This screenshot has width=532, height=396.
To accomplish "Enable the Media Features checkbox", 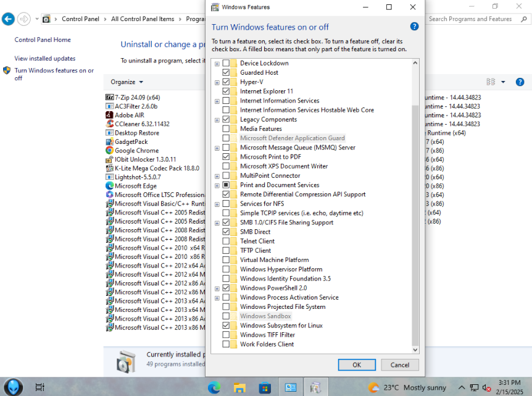I will point(226,128).
